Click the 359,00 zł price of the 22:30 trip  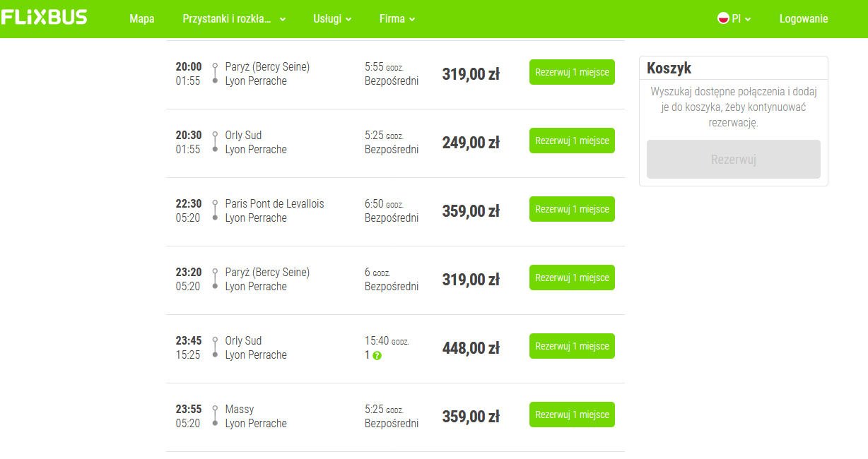[x=471, y=211]
